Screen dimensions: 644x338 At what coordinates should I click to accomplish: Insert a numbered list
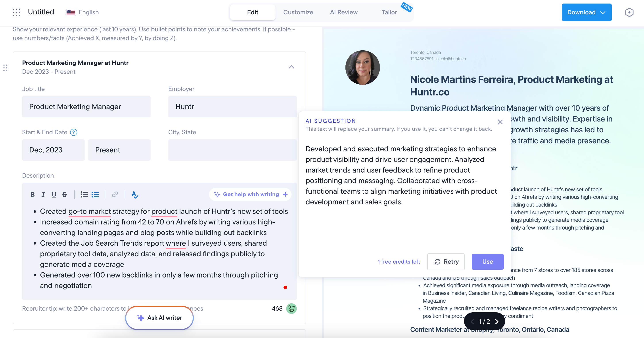(84, 194)
